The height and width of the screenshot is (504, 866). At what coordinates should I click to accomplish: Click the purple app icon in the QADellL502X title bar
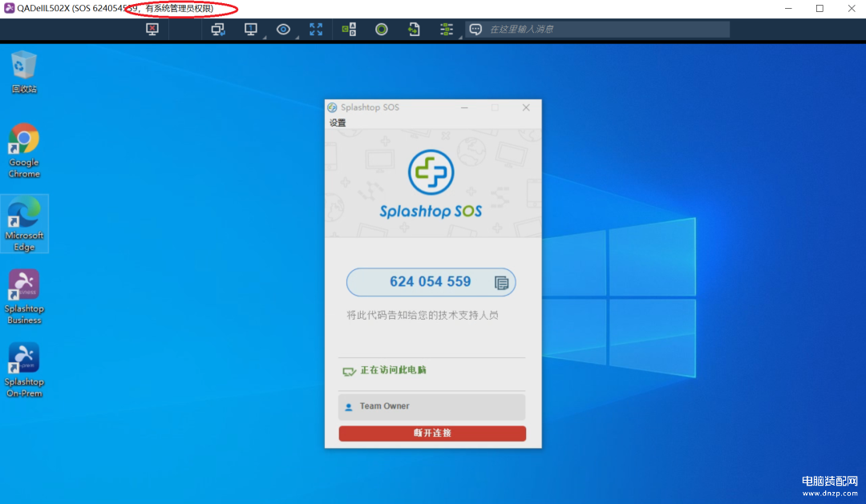[9, 8]
